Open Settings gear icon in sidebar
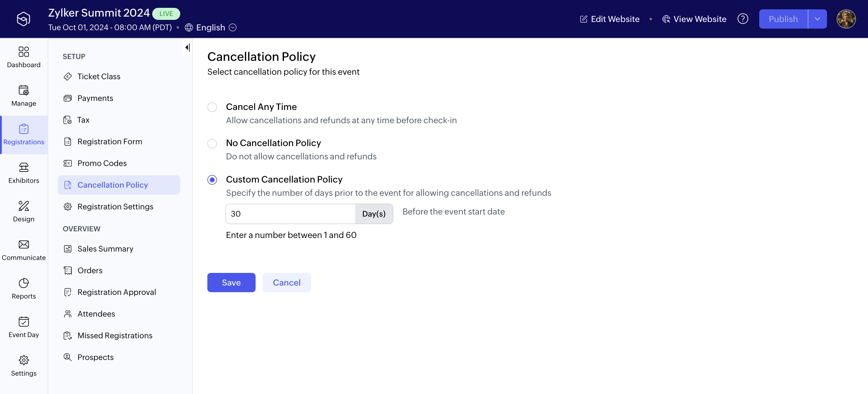This screenshot has height=394, width=868. 24,360
